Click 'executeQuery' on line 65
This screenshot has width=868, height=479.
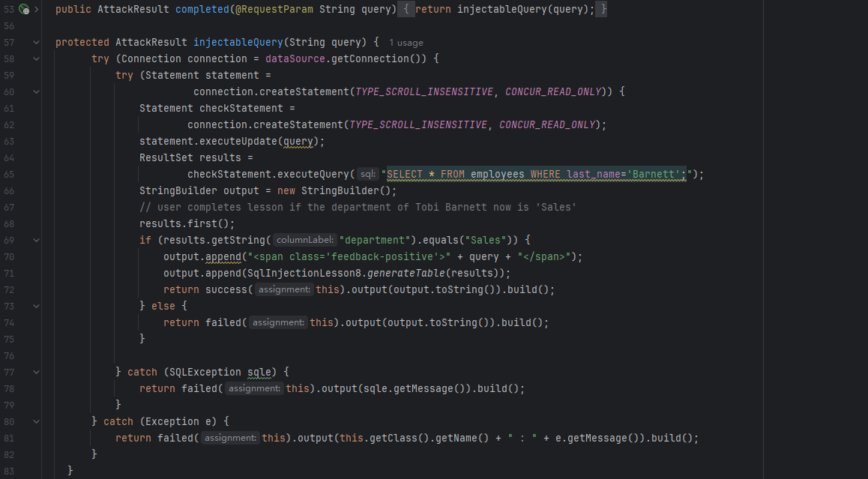coord(313,175)
